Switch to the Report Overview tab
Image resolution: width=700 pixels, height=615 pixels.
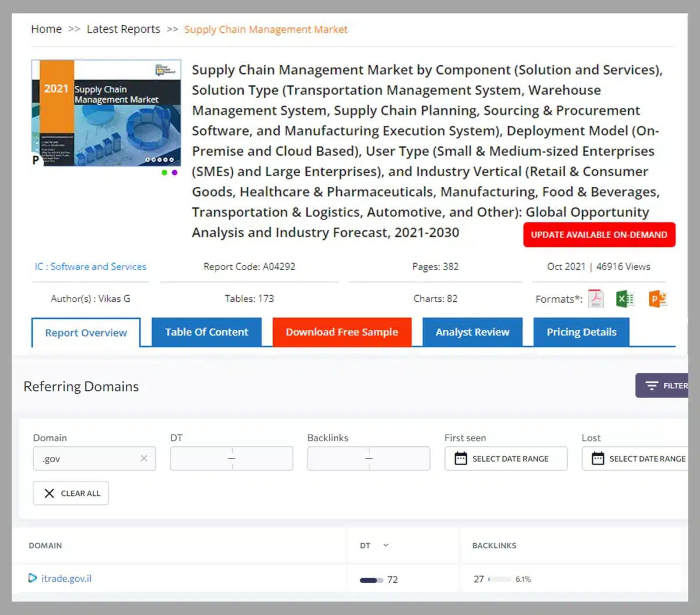tap(86, 333)
